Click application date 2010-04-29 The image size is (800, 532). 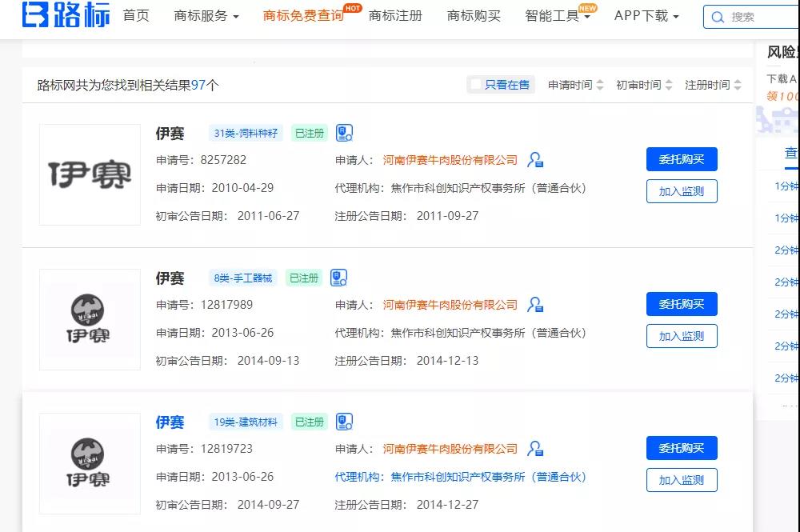click(x=243, y=188)
